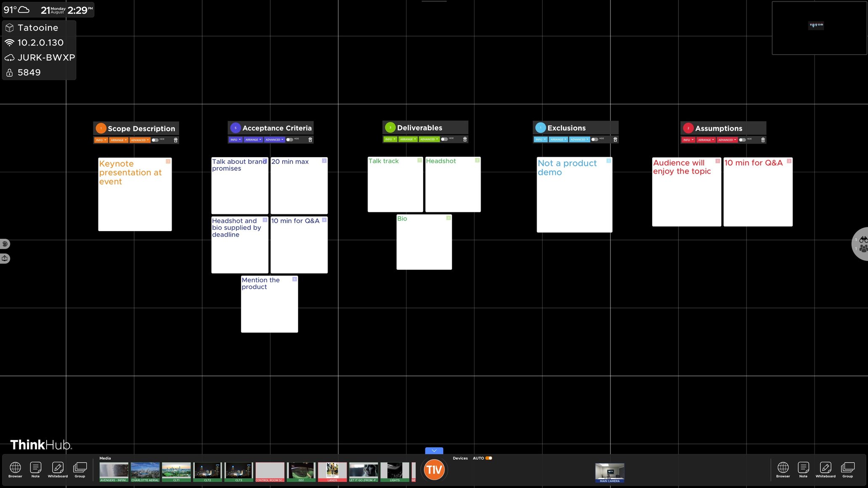Open a Browser from the bottom-left toolbar
Viewport: 868px width, 488px height.
(15, 468)
